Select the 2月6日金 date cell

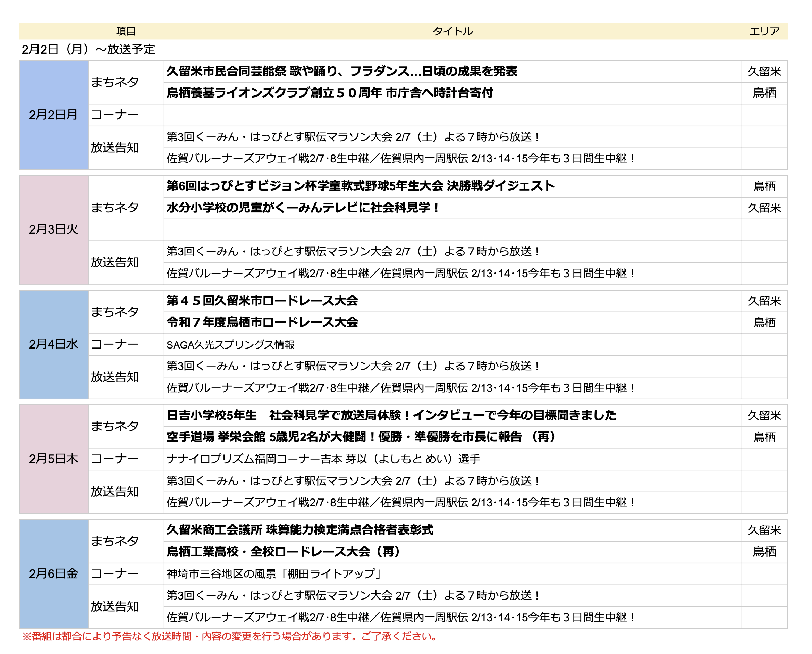[53, 574]
